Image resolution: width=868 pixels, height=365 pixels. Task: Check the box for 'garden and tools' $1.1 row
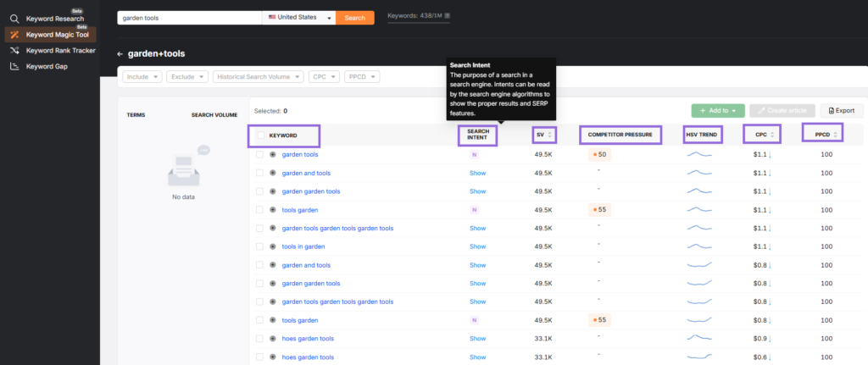259,173
